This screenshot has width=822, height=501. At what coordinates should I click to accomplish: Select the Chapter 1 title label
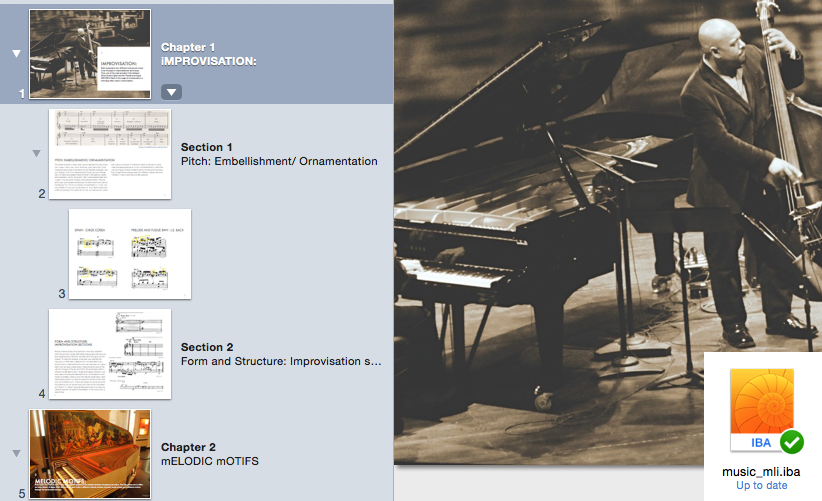[188, 47]
